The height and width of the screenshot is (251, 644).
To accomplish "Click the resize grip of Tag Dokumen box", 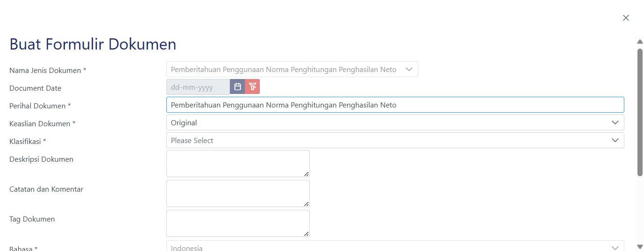I will click(x=306, y=234).
